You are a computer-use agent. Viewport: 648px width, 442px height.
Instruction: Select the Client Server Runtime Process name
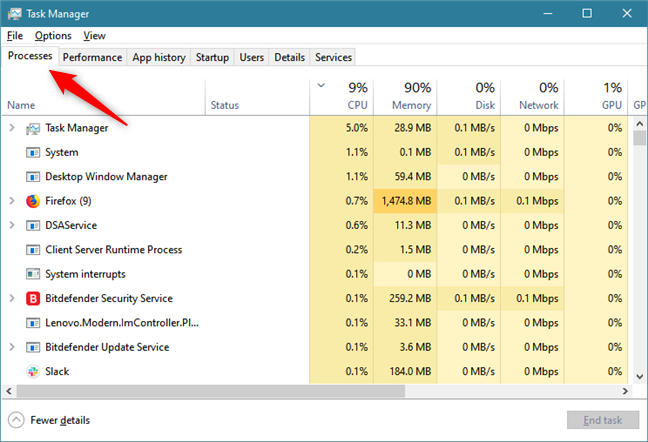[x=114, y=250]
